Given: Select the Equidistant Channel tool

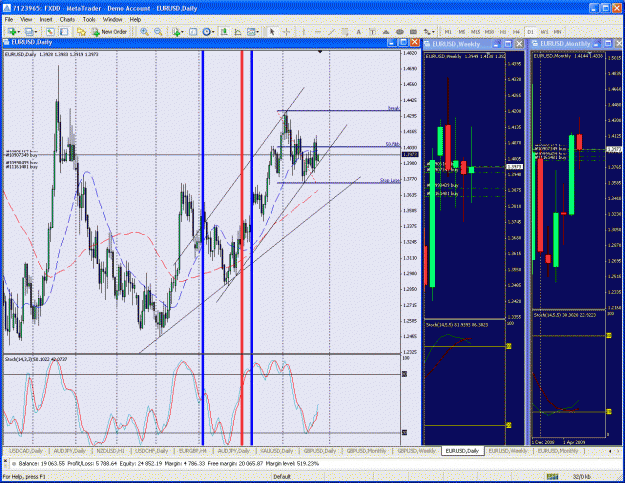Looking at the screenshot, I should pyautogui.click(x=345, y=32).
